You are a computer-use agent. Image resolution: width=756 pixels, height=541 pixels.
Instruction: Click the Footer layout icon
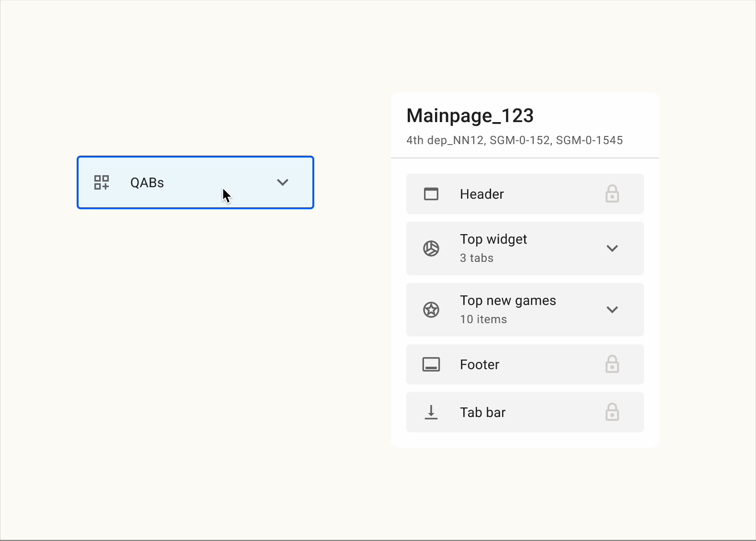(x=431, y=364)
